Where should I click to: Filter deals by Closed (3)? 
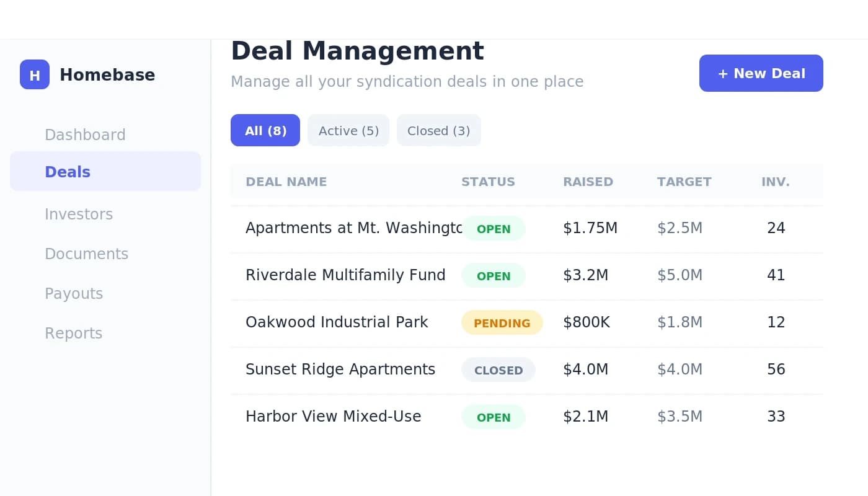click(438, 130)
